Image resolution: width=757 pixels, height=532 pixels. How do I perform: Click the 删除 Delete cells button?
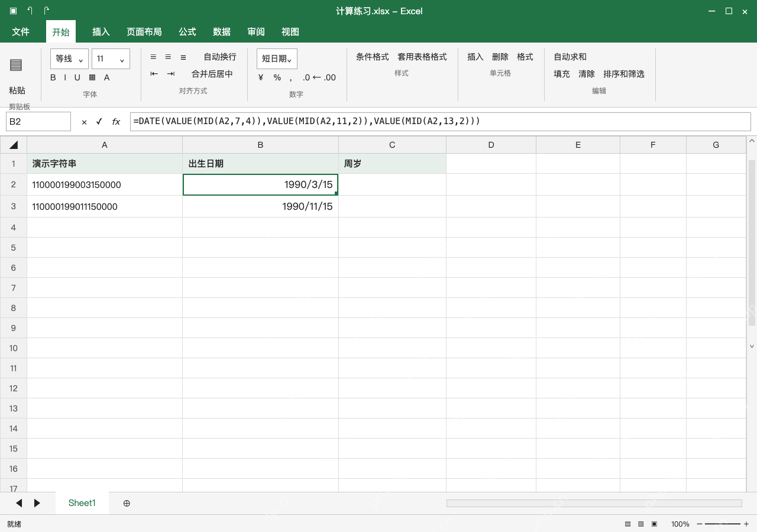point(500,57)
